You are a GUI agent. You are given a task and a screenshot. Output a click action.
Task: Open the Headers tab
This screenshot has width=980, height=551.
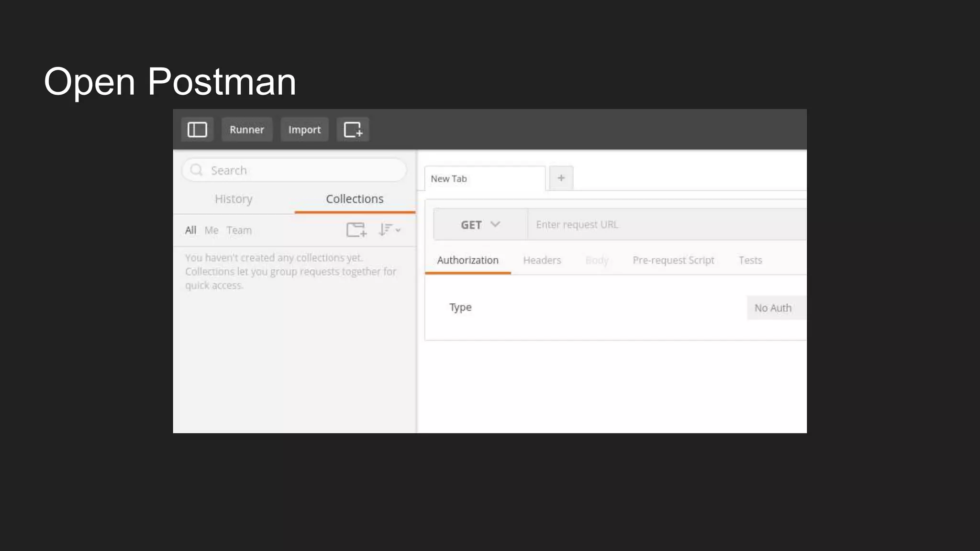click(x=542, y=260)
